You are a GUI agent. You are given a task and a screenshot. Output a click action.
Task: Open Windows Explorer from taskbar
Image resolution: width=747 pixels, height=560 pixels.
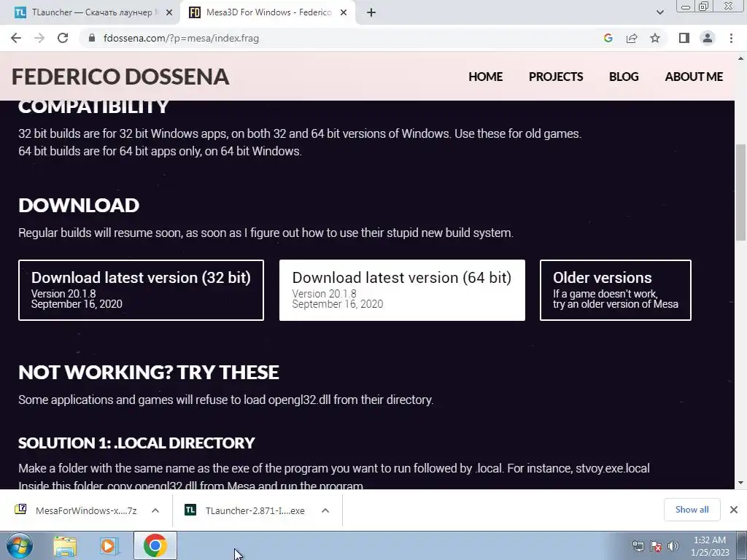tap(65, 545)
